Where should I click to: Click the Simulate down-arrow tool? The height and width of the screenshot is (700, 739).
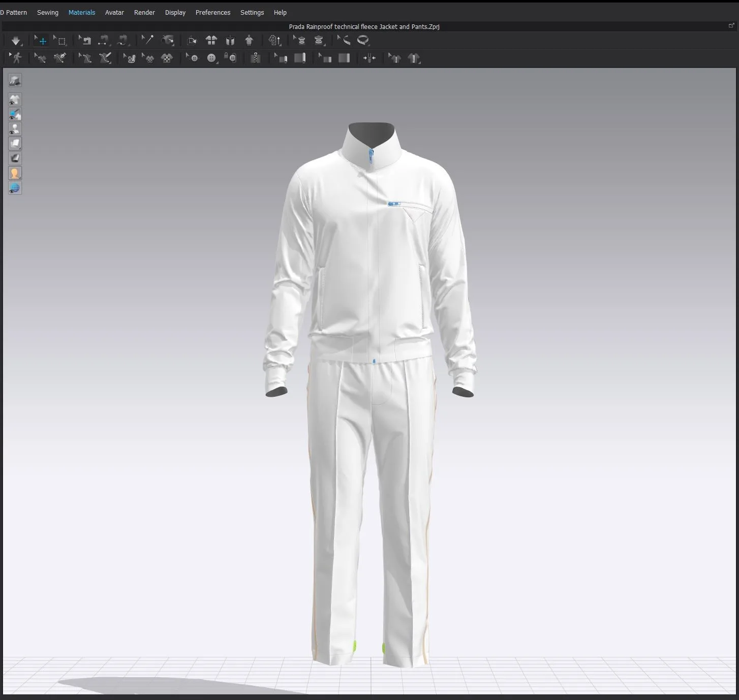16,41
